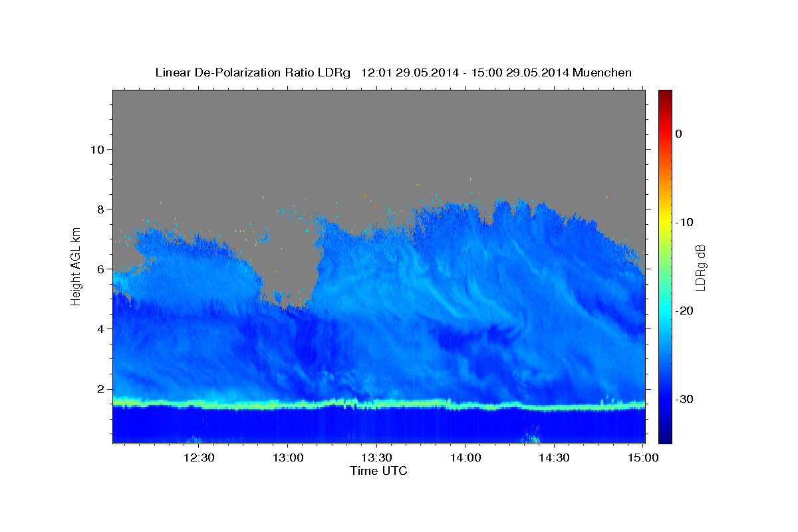Click the colorbar value -20
Screen dimensions: 798x532
[684, 311]
